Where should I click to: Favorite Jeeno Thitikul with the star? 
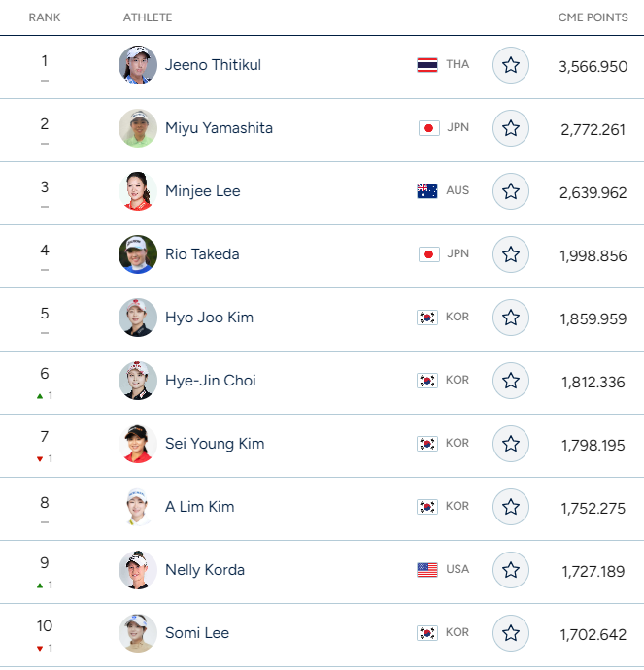click(x=511, y=66)
